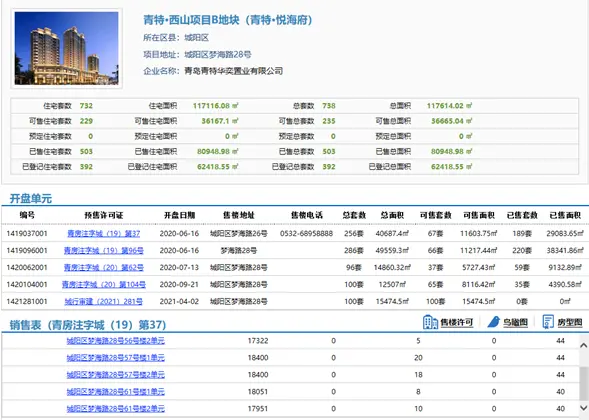This screenshot has width=589, height=420.
Task: Open 城阳区梦海路28号57号楼1单元 link
Action: (116, 358)
